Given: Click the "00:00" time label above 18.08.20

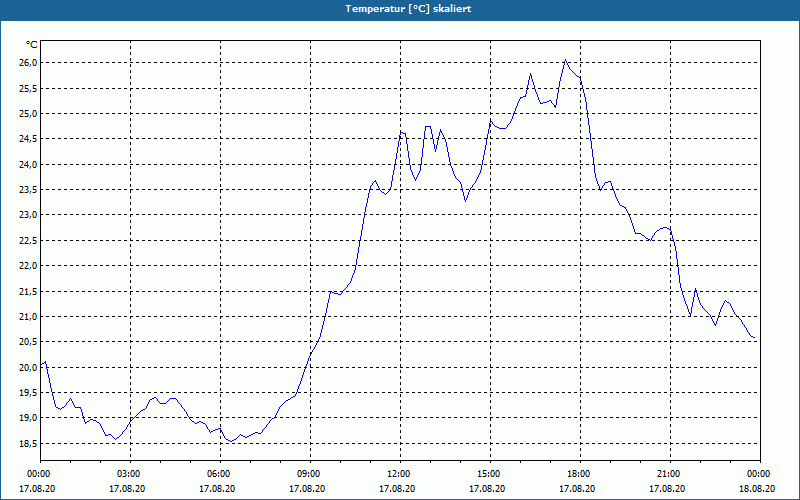Looking at the screenshot, I should click(760, 474).
